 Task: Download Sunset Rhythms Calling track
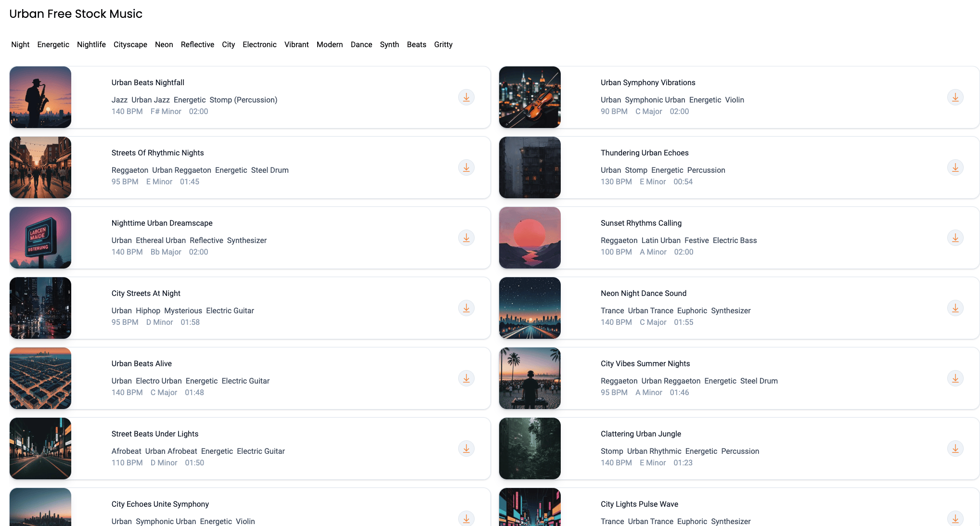click(x=955, y=238)
